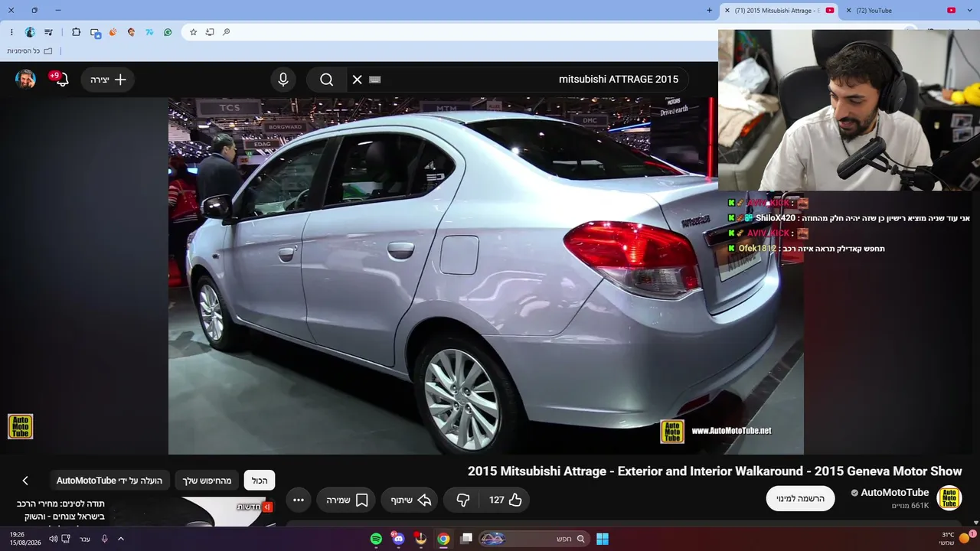Click the taskbar microphone icon
The width and height of the screenshot is (980, 551).
(104, 539)
